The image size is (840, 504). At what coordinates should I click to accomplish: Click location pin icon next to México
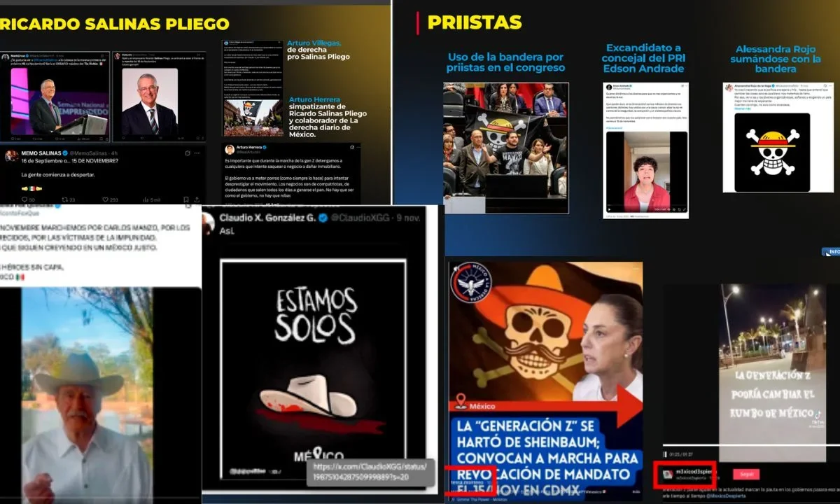pyautogui.click(x=460, y=402)
